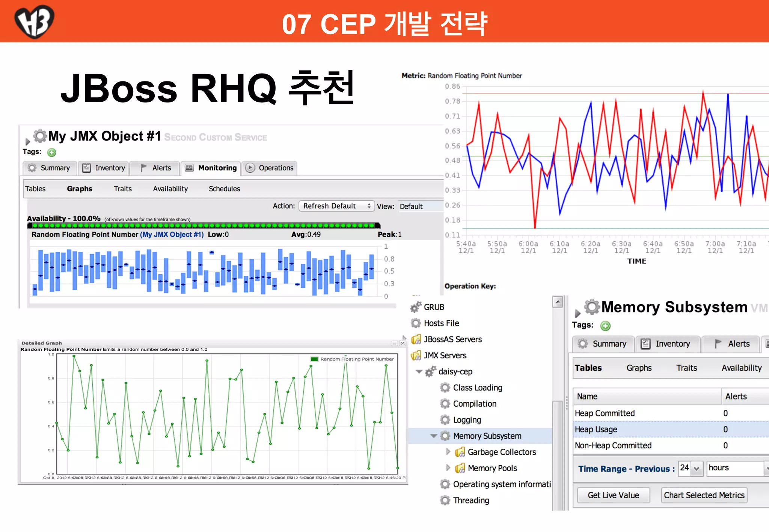Image resolution: width=769 pixels, height=532 pixels.
Task: Click the Threading gear icon
Action: [445, 500]
